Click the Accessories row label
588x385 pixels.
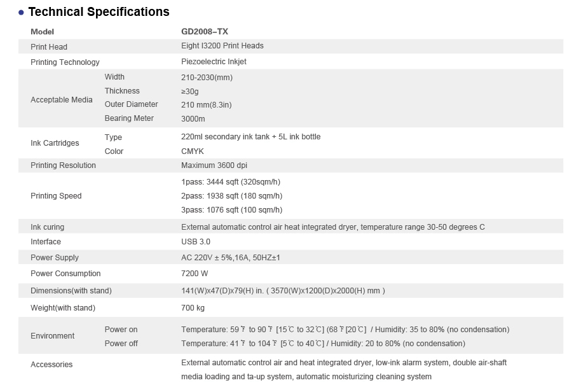click(x=51, y=365)
